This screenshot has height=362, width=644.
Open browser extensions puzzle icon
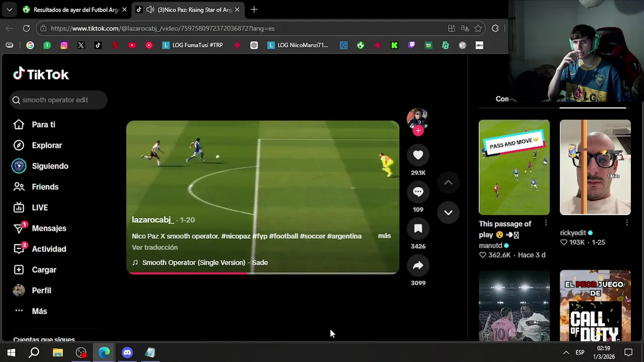pyautogui.click(x=495, y=28)
